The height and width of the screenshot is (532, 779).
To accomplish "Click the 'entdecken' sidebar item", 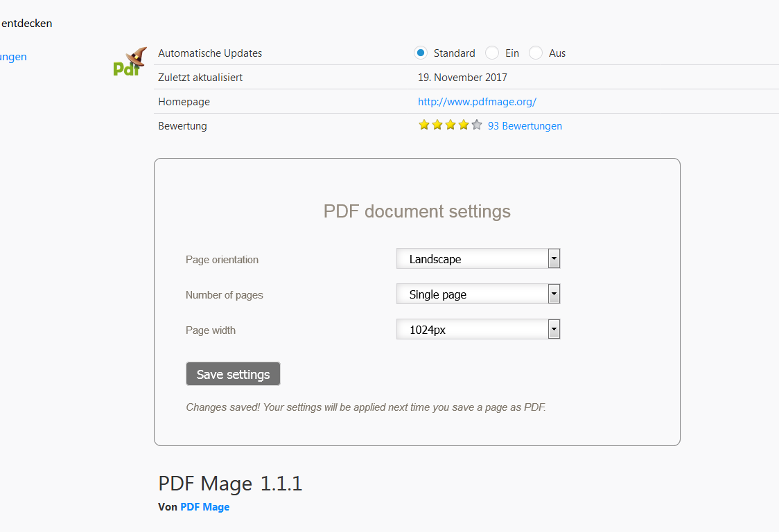I will [26, 24].
